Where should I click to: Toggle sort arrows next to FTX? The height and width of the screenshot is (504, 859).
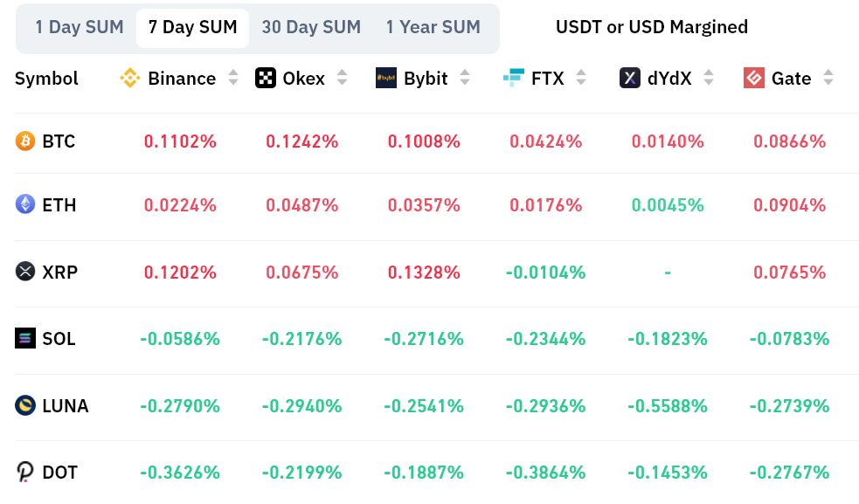pos(581,79)
